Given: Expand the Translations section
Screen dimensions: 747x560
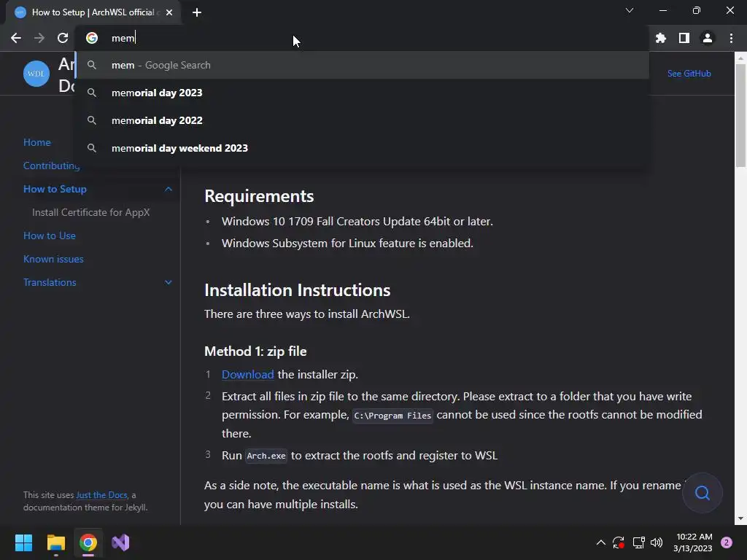Looking at the screenshot, I should 169,282.
